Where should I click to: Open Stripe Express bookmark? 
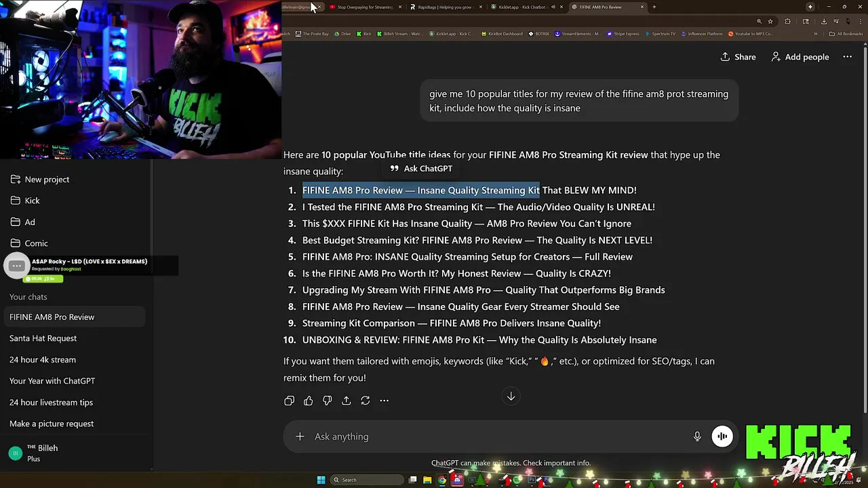coord(623,34)
